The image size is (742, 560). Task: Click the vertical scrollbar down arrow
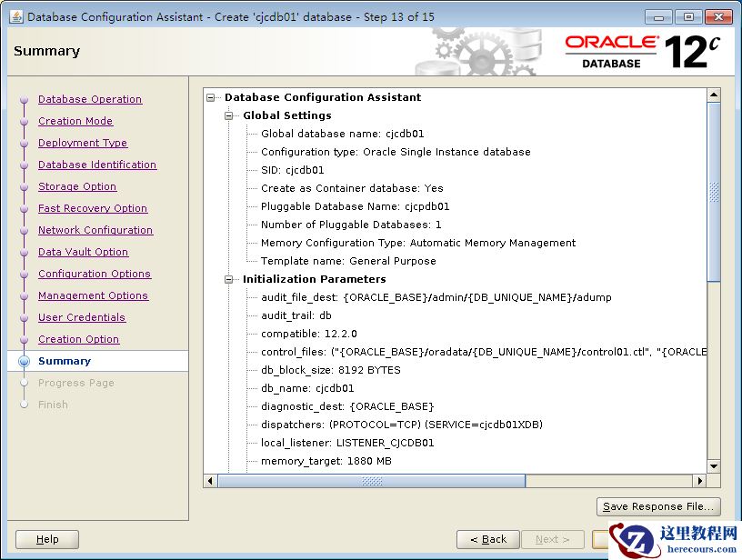click(x=714, y=465)
